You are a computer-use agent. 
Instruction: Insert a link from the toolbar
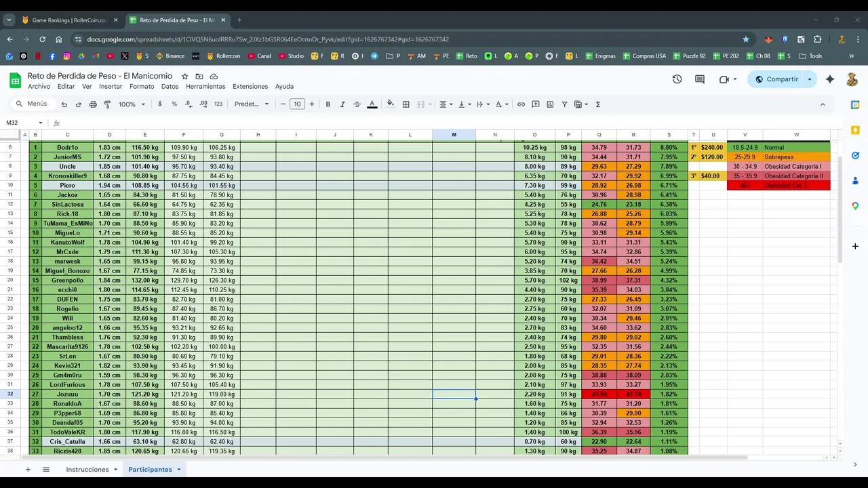point(521,104)
